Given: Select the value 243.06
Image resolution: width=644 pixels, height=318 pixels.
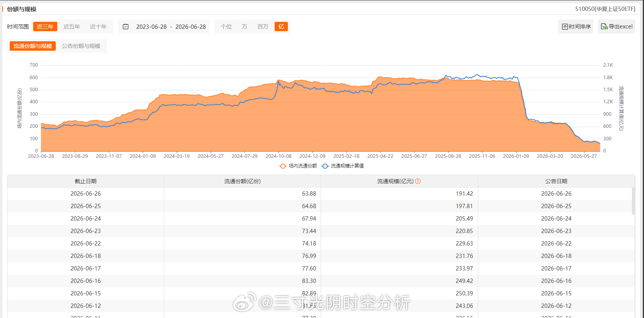Looking at the screenshot, I should pyautogui.click(x=464, y=306).
